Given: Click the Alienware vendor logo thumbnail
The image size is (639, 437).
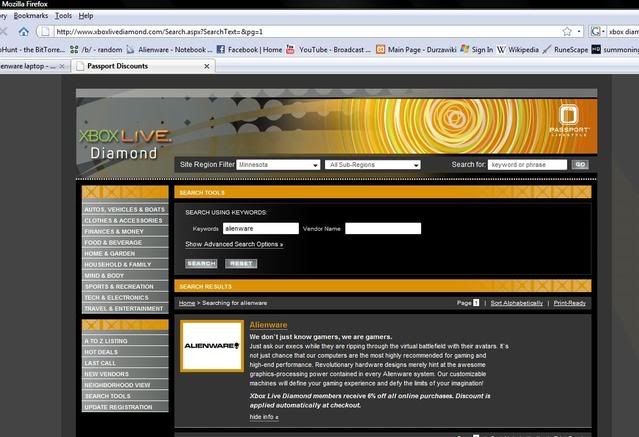Looking at the screenshot, I should click(x=212, y=346).
